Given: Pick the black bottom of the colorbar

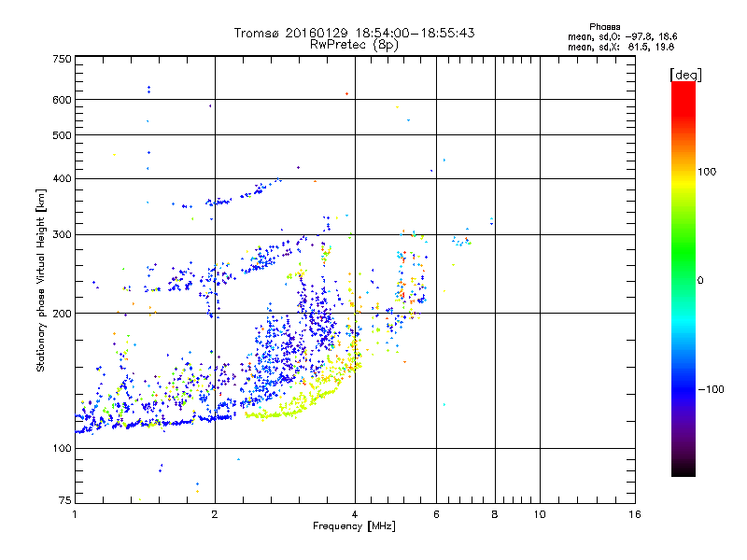Looking at the screenshot, I should [684, 469].
